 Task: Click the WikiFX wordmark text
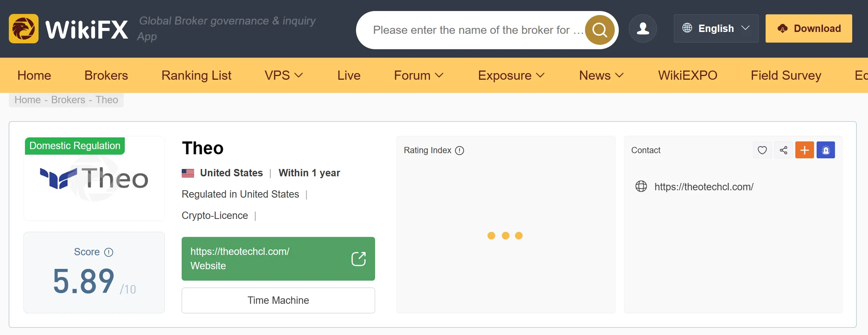coord(87,29)
